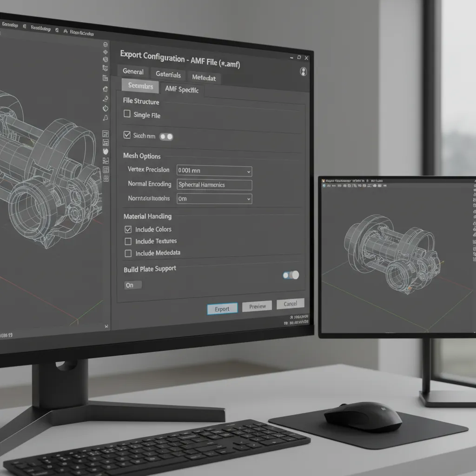This screenshot has width=476, height=476.
Task: Click the On button under Build Plate Support
Action: coord(133,285)
